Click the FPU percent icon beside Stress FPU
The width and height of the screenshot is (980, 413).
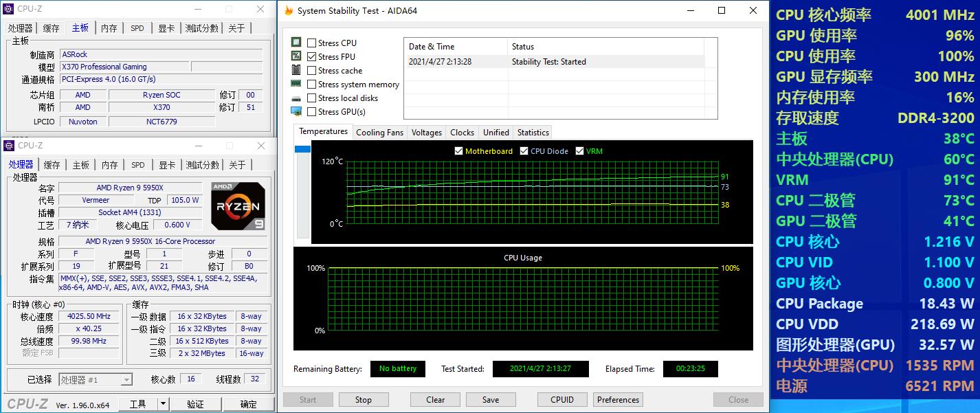[296, 56]
